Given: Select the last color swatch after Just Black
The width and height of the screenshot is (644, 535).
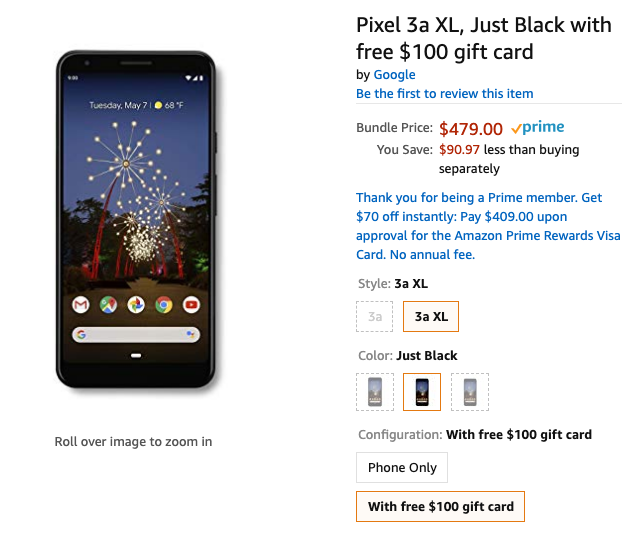Looking at the screenshot, I should (469, 391).
